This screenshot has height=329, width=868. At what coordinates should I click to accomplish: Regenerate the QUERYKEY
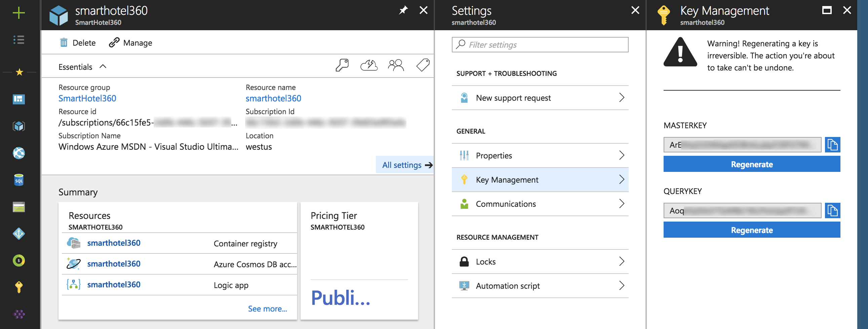click(752, 230)
